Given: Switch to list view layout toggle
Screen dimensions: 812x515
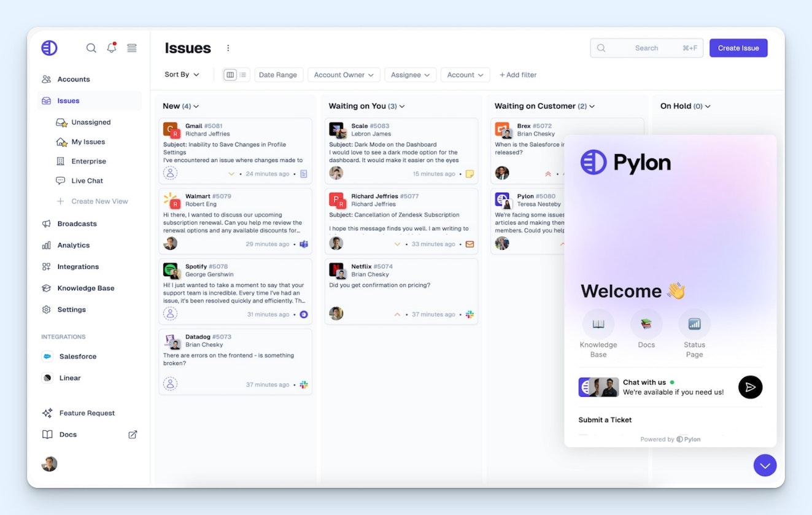Looking at the screenshot, I should [x=243, y=75].
